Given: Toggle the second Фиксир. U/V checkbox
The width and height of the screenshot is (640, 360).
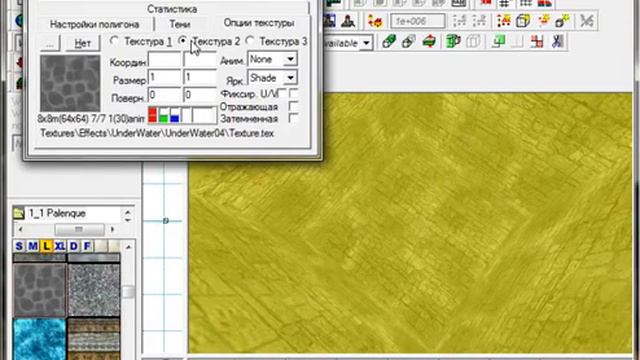Looking at the screenshot, I should (293, 93).
